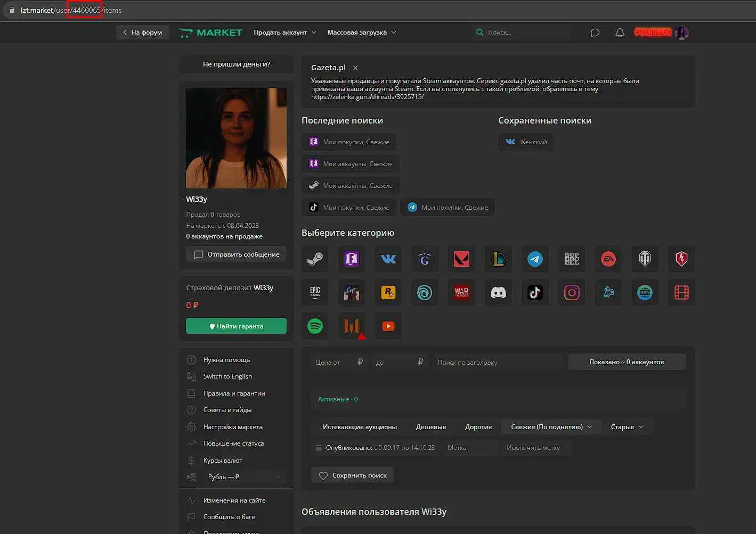756x534 pixels.
Task: Open the Опубликовано date range picker
Action: pos(376,448)
